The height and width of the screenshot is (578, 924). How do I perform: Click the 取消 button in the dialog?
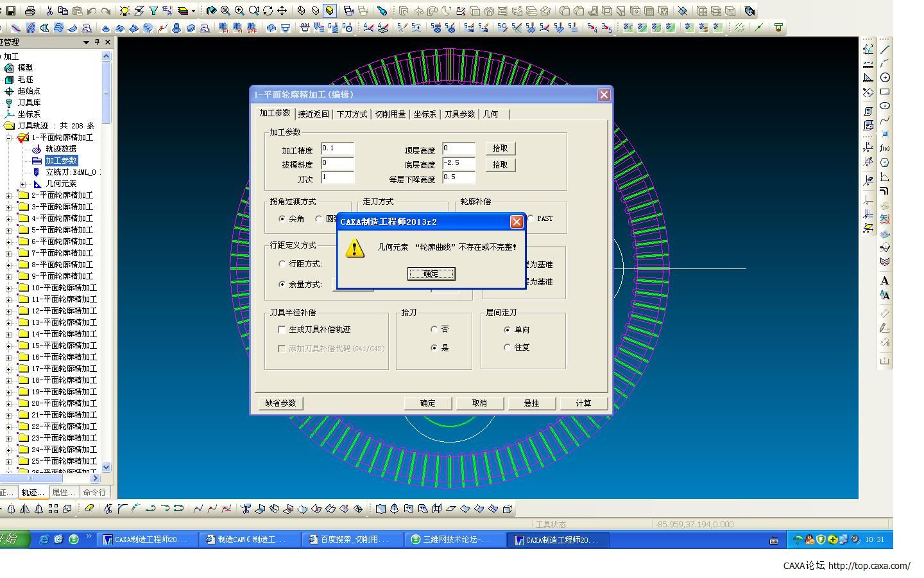click(x=479, y=403)
